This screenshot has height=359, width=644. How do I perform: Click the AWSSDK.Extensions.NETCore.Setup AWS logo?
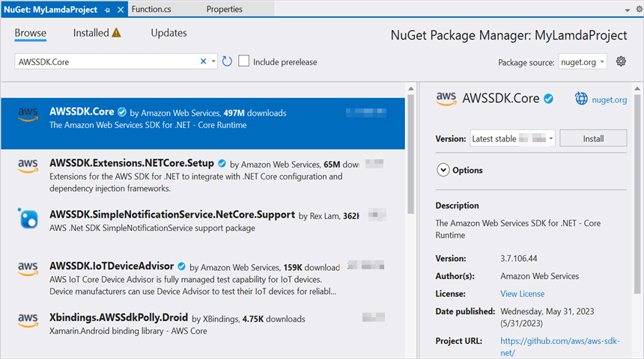[28, 166]
